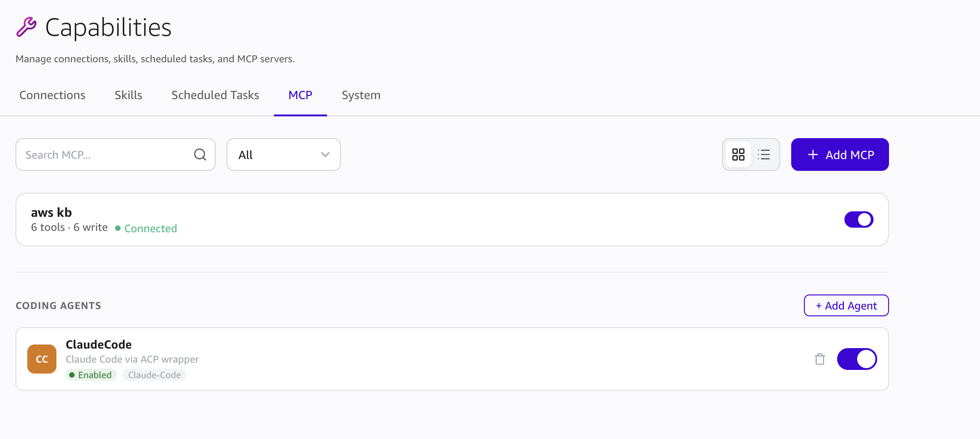Image resolution: width=980 pixels, height=439 pixels.
Task: Select the MCP tab
Action: click(x=300, y=95)
